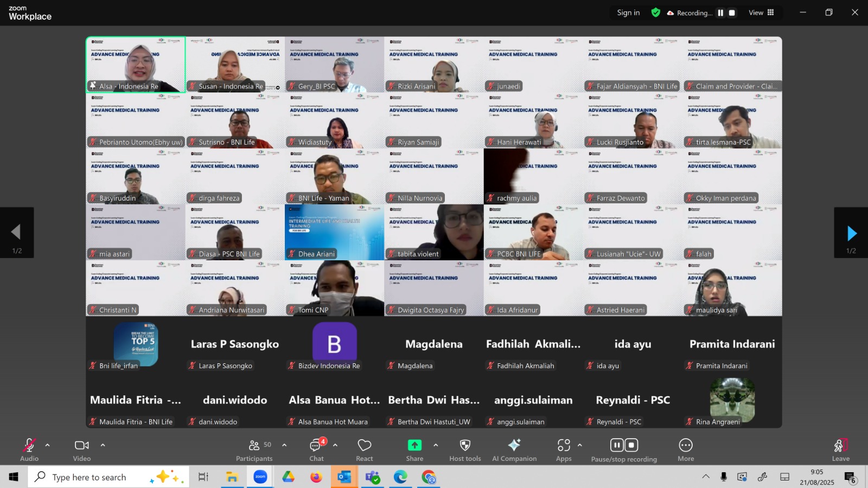Pause the recording in top bar

click(x=720, y=13)
